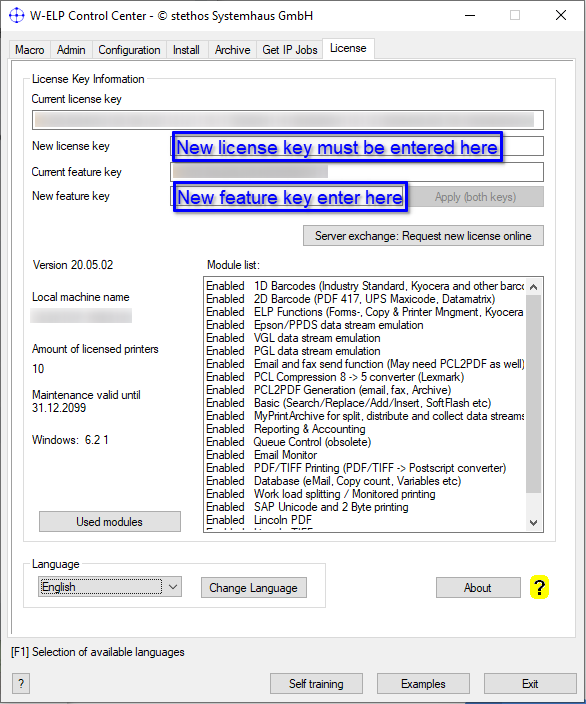586x704 pixels.
Task: Click the Current feature key field
Action: click(357, 172)
